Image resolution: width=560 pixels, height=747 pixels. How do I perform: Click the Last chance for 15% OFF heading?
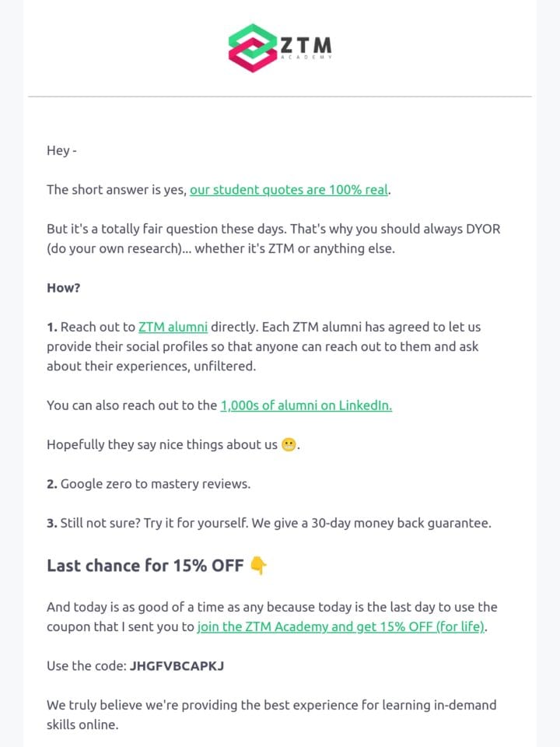coord(145,566)
